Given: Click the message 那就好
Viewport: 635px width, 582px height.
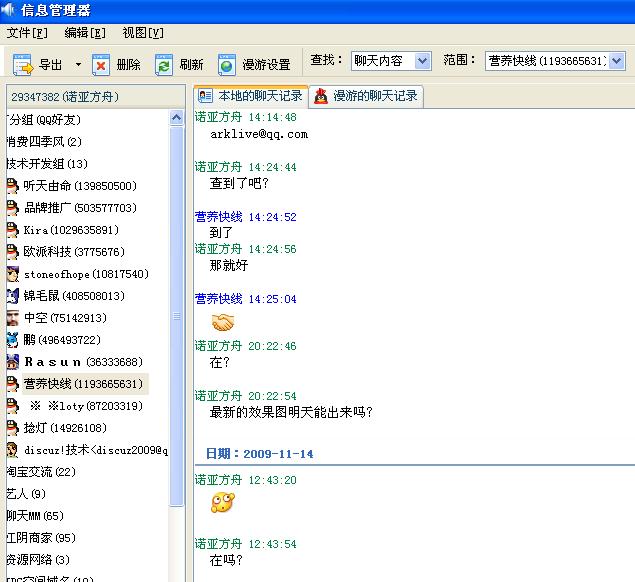Looking at the screenshot, I should 229,266.
